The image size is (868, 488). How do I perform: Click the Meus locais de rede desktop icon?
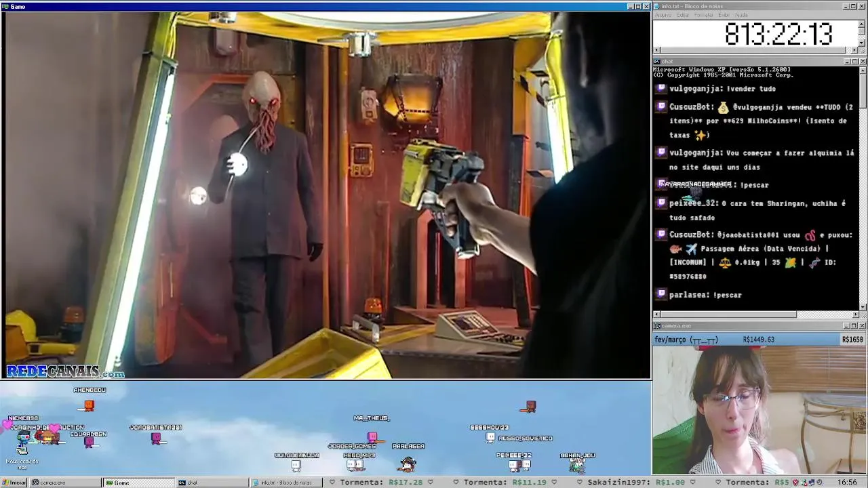click(x=22, y=454)
